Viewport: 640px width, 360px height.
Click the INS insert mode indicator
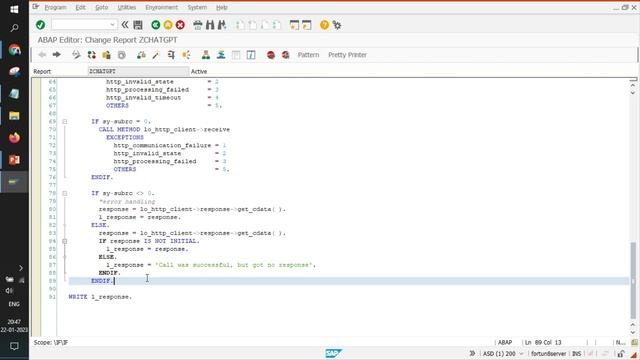(x=576, y=353)
